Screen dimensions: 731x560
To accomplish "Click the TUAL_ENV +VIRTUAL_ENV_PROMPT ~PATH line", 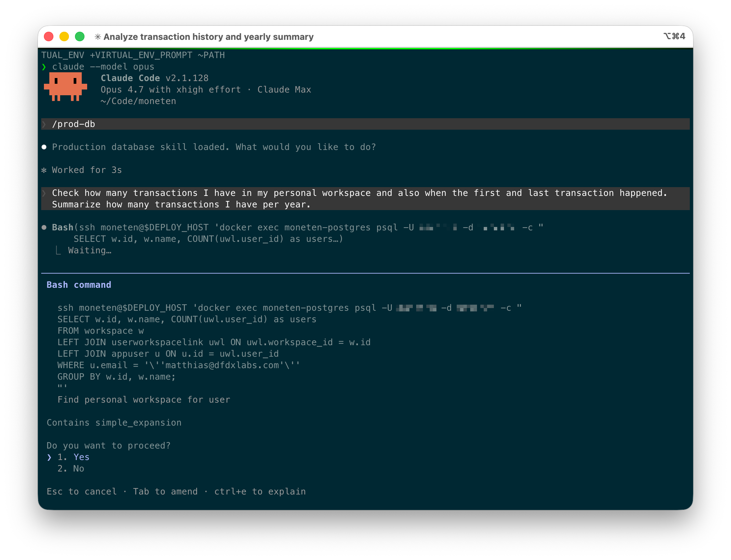I will (133, 55).
